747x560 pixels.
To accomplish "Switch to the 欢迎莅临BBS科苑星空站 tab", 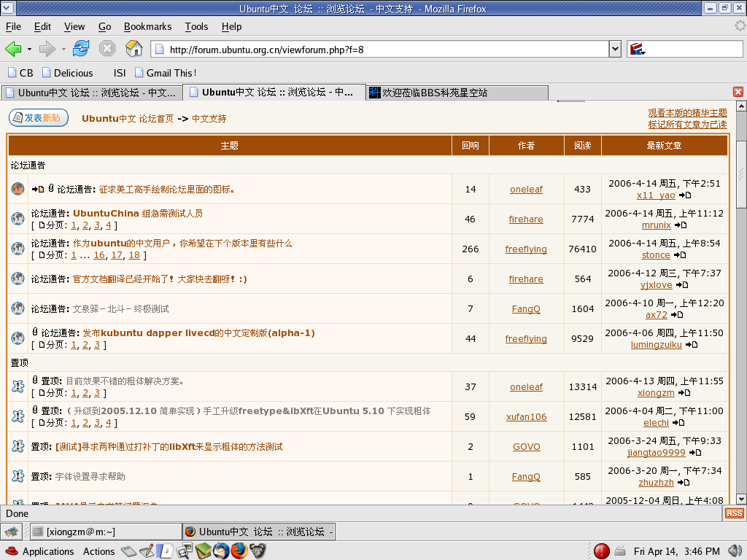I will [x=457, y=93].
